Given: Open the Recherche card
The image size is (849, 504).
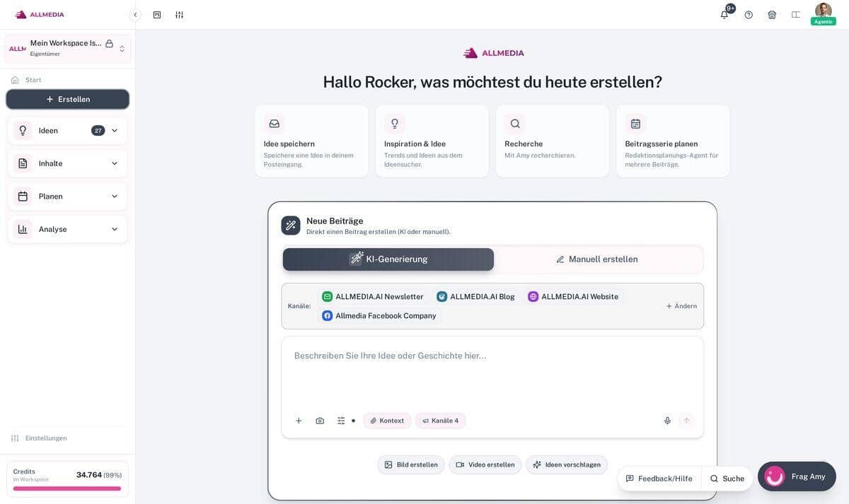Looking at the screenshot, I should (x=552, y=141).
